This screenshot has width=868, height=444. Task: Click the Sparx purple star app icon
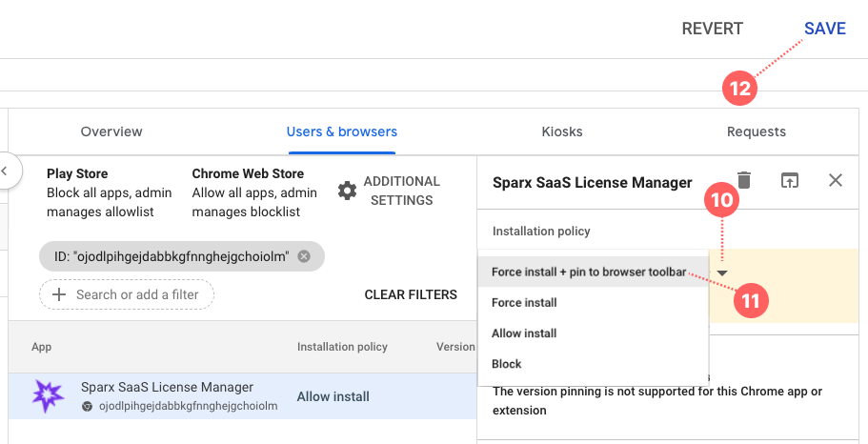click(48, 395)
